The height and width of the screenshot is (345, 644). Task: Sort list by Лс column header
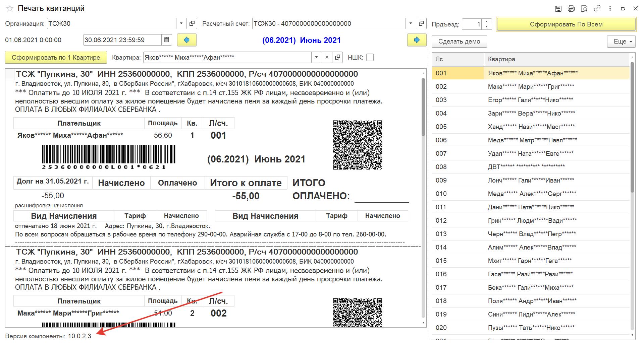tap(458, 59)
